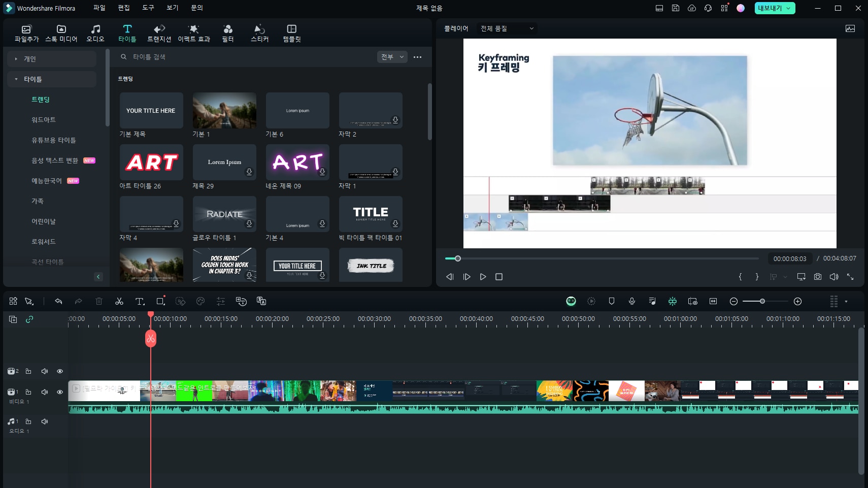This screenshot has height=488, width=868.
Task: Select the crop tool icon
Action: pyautogui.click(x=160, y=301)
